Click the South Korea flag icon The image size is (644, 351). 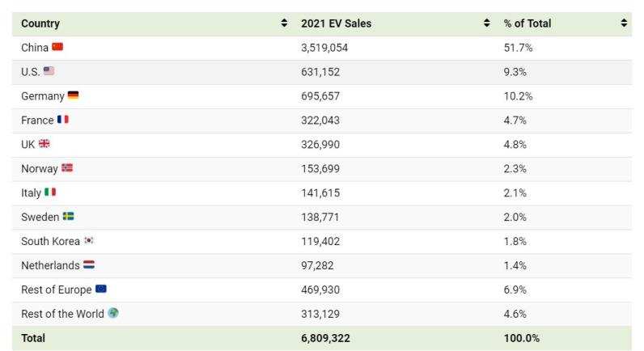tap(89, 240)
